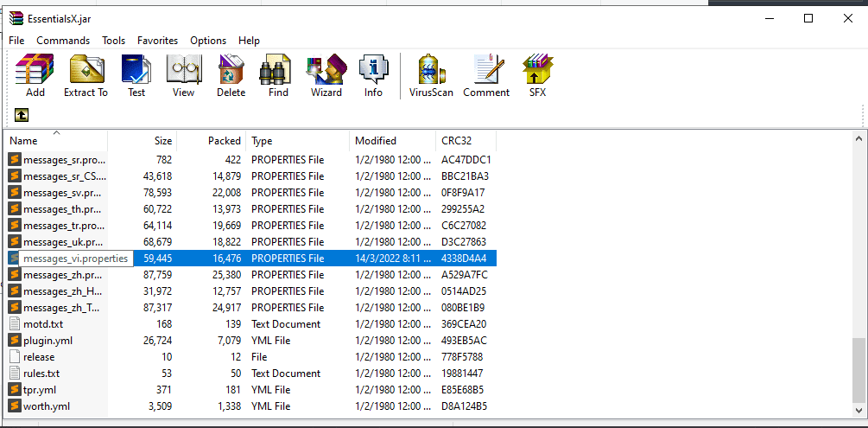Viewport: 868px width, 428px height.
Task: Launch the Wizard tool
Action: [326, 75]
